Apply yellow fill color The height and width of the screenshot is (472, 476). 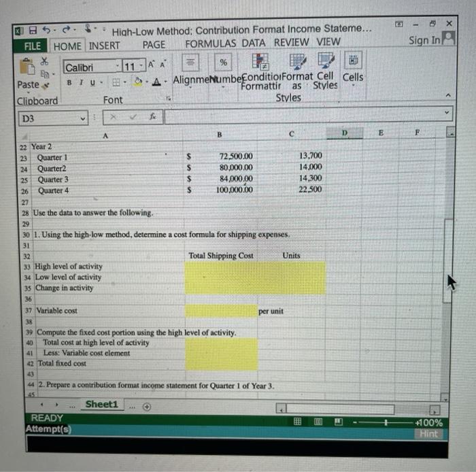[x=138, y=82]
